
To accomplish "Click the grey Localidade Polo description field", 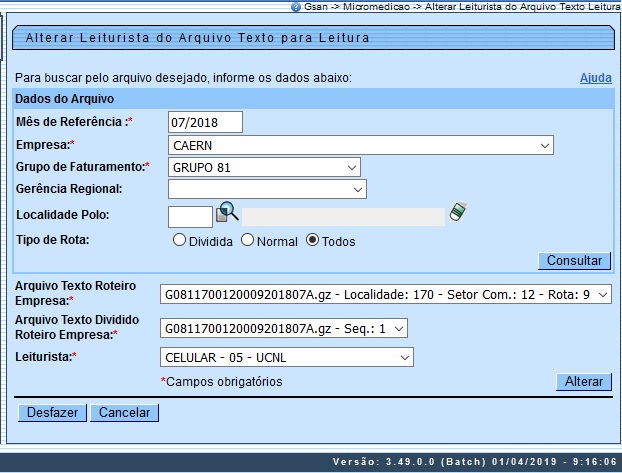I will tap(344, 217).
